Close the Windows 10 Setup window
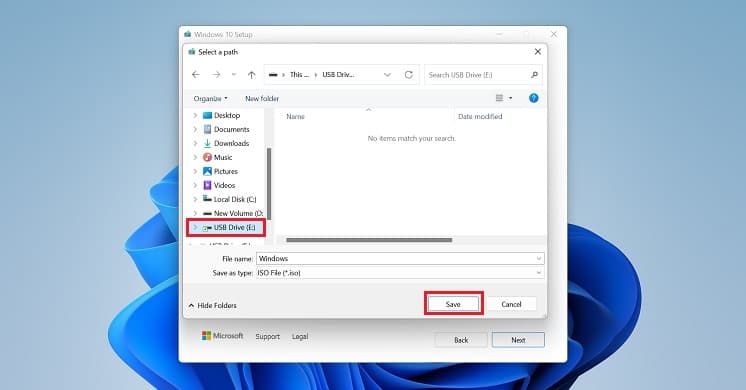The height and width of the screenshot is (390, 746). [x=554, y=34]
